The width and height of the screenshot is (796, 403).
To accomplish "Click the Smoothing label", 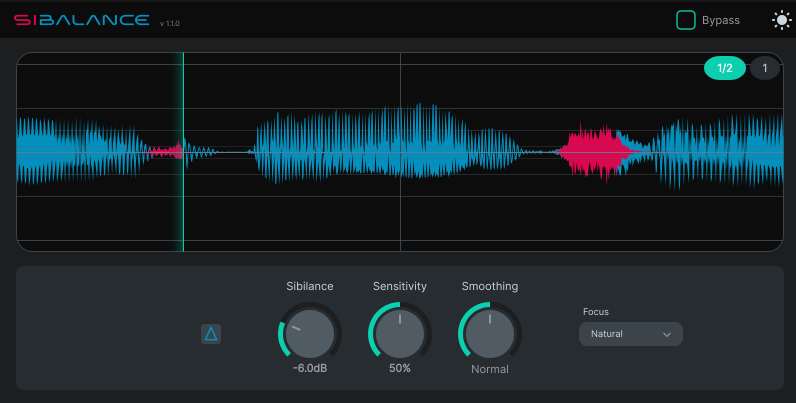I will click(x=489, y=286).
